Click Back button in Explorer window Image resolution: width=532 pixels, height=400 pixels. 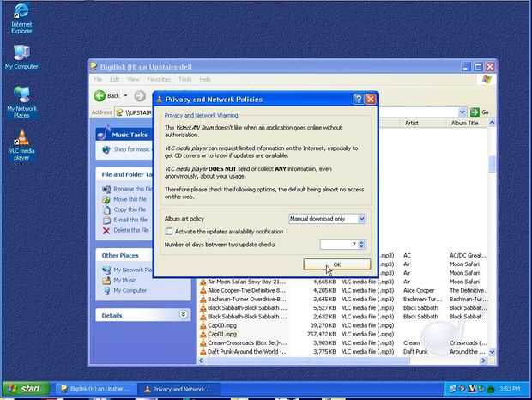106,95
